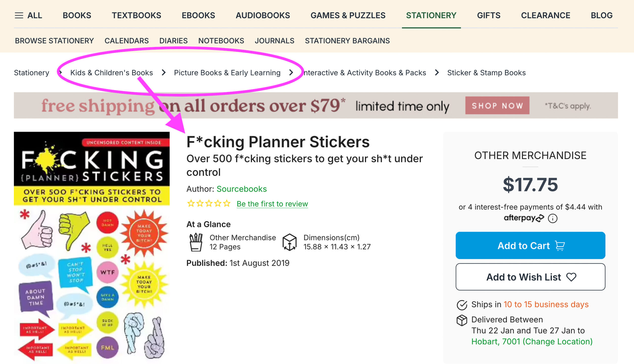Image resolution: width=634 pixels, height=364 pixels.
Task: Click the Other Merchandise pencil-cup icon
Action: click(x=196, y=242)
